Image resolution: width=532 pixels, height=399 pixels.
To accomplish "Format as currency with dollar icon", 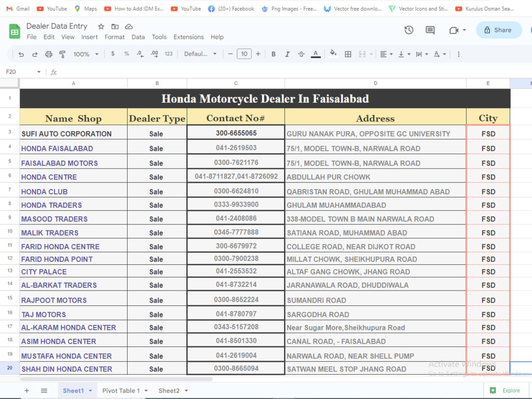I will pos(113,54).
